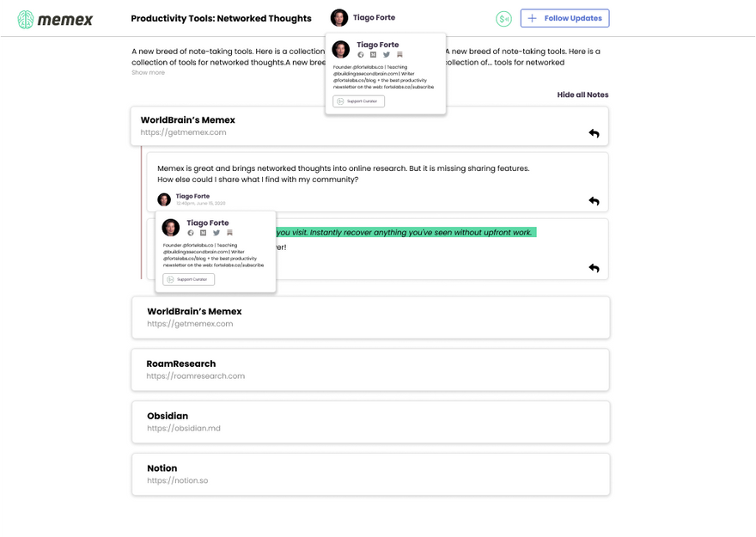
Task: Reply to the WorldBrain's Memex entry
Action: pos(594,133)
